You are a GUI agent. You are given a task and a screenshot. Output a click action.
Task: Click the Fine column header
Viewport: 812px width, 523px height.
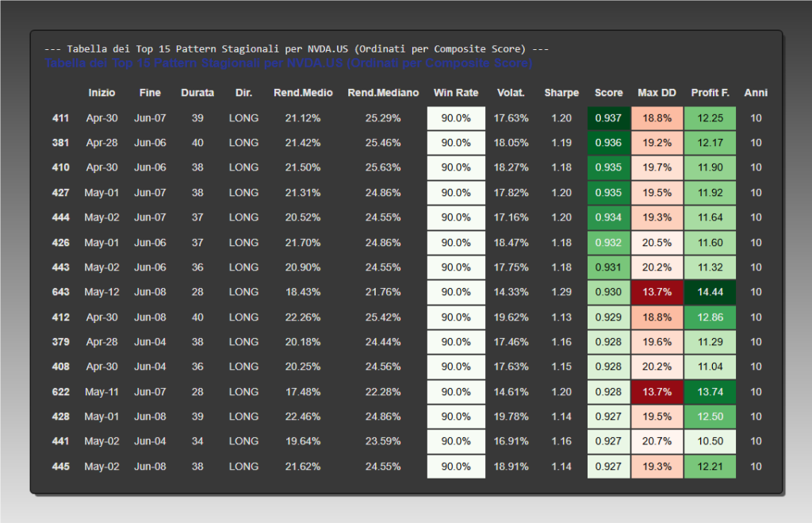[x=150, y=93]
